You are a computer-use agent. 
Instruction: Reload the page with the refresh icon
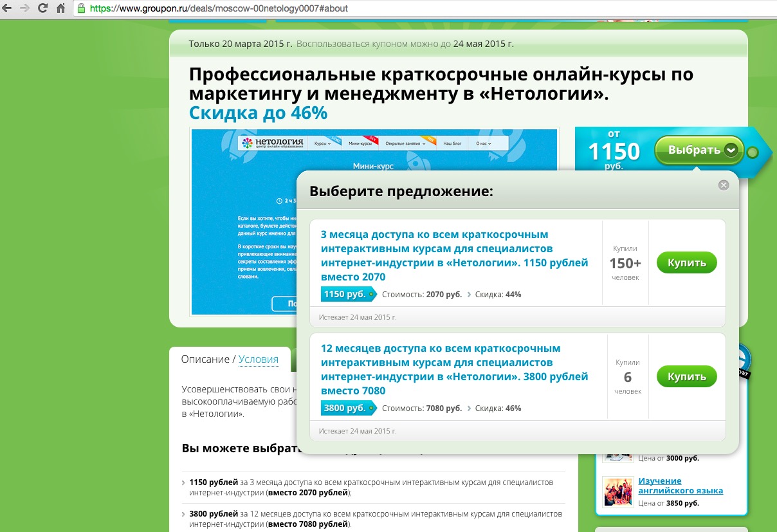click(43, 9)
